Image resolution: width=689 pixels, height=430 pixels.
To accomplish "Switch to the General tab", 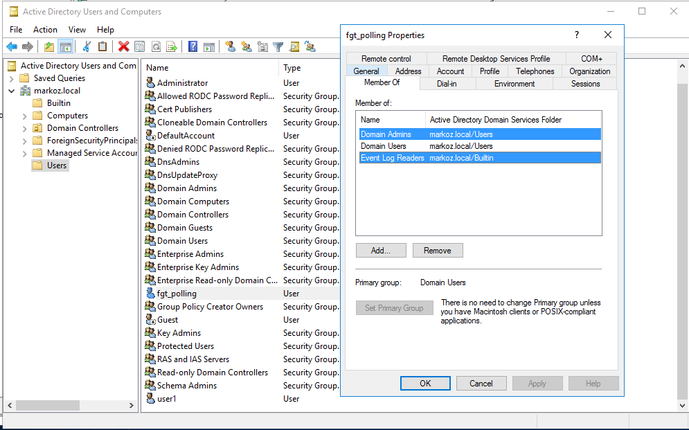I will click(x=366, y=71).
